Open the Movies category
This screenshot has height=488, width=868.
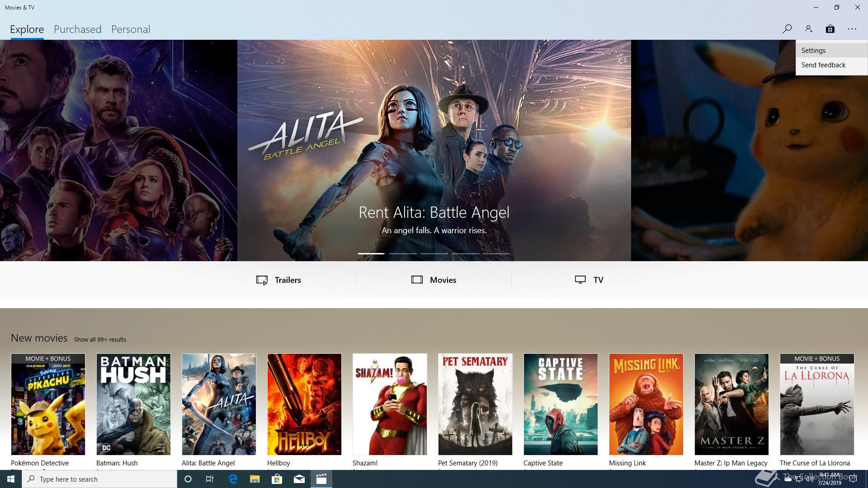pos(434,280)
